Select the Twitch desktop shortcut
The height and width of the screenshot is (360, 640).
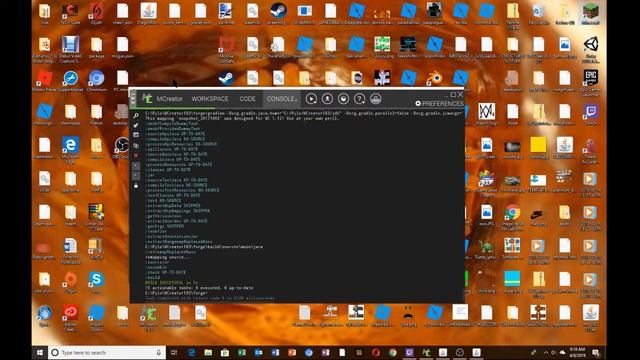591,115
